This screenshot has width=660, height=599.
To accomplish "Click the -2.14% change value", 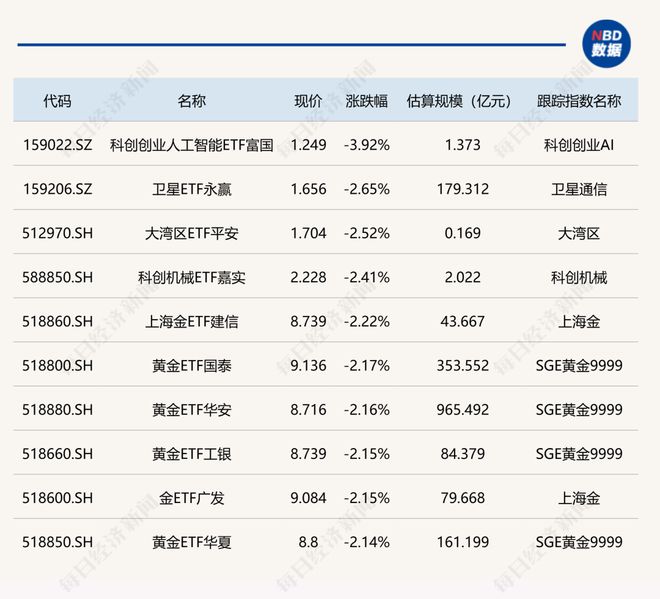I will tap(367, 542).
